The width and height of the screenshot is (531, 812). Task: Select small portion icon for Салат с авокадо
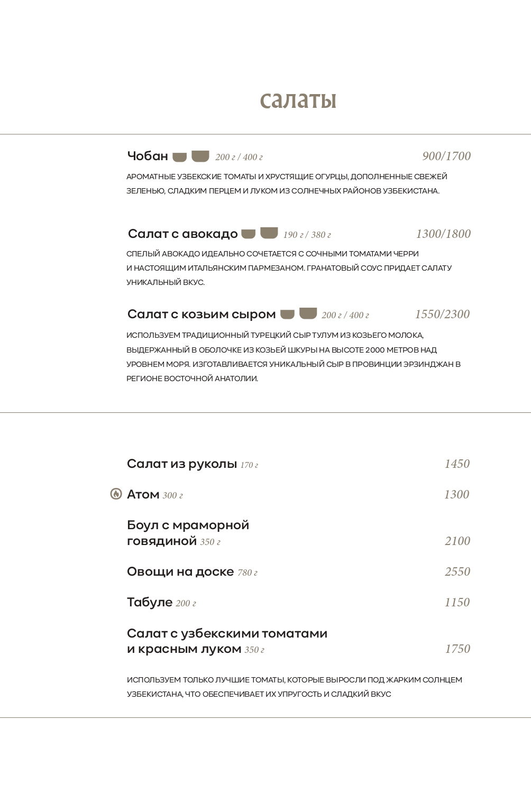248,234
